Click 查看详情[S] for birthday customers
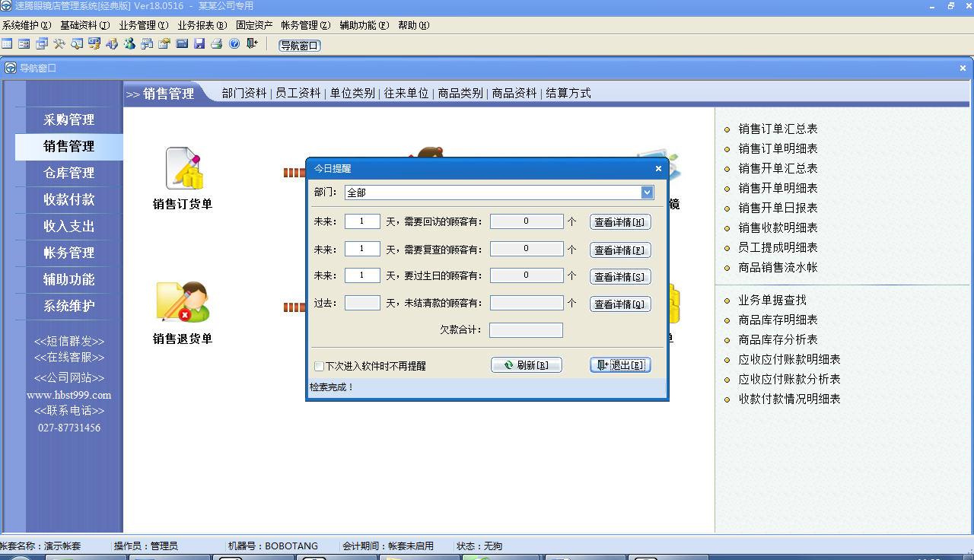 (620, 276)
